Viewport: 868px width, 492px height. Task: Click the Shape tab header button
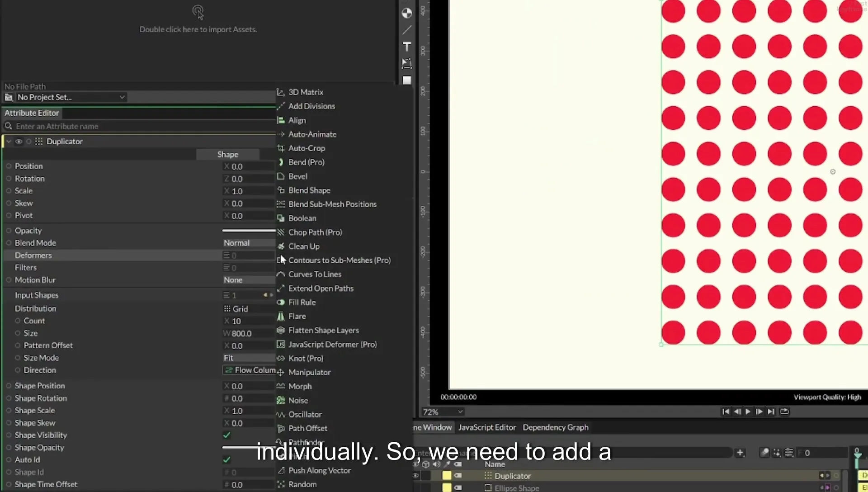pyautogui.click(x=227, y=154)
